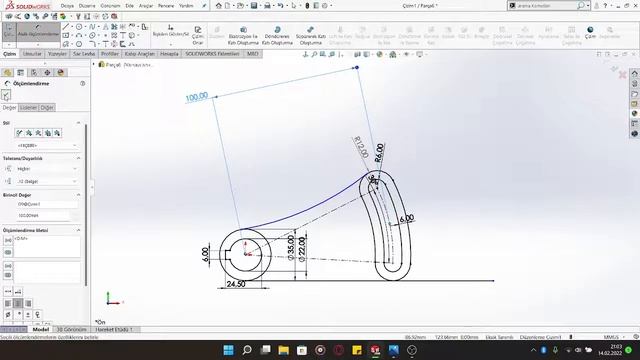
Task: Switch to the SOLIDWORKS Eklentileri tab
Action: (212, 54)
